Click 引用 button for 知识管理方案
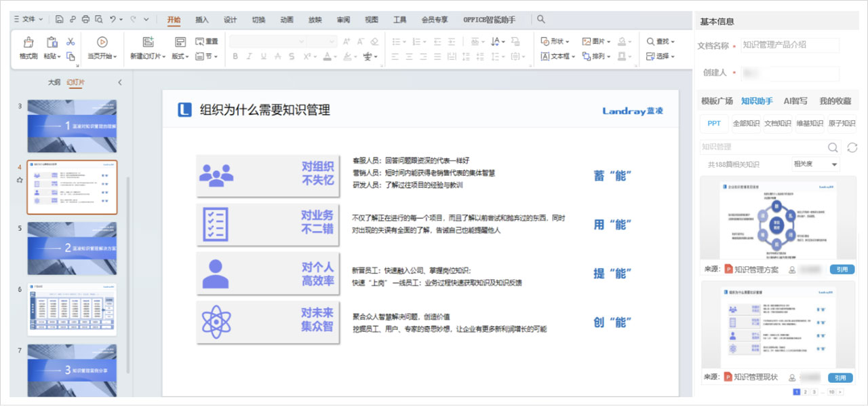868x406 pixels. point(842,270)
